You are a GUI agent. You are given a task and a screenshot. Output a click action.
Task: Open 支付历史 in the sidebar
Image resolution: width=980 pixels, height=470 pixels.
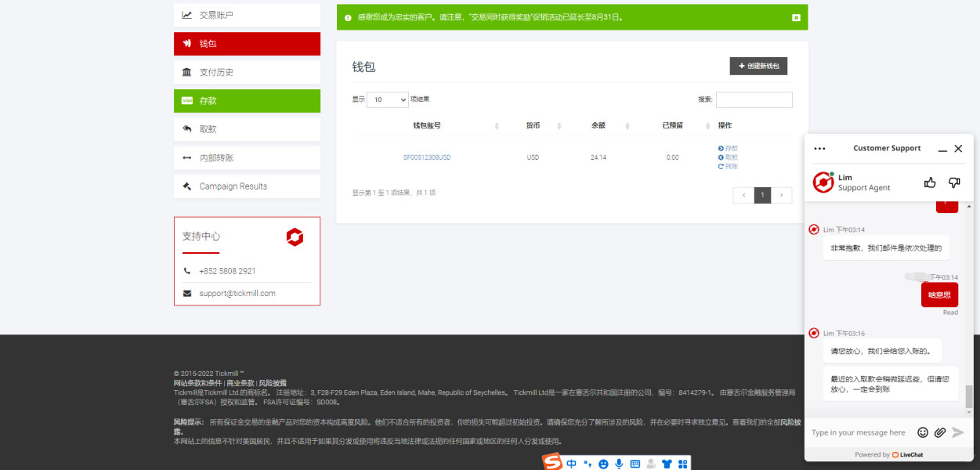pyautogui.click(x=247, y=72)
